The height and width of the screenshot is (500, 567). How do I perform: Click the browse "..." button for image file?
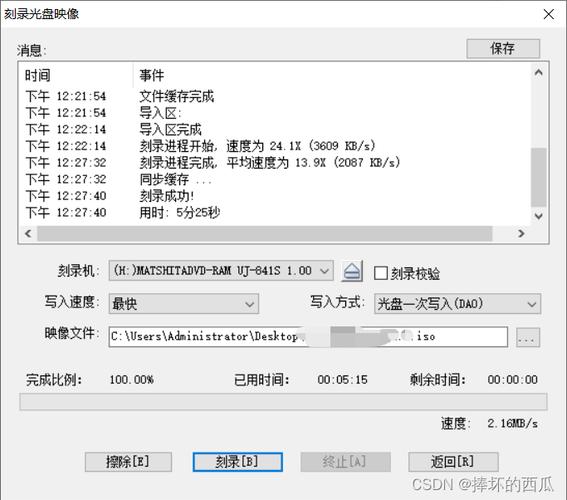528,337
